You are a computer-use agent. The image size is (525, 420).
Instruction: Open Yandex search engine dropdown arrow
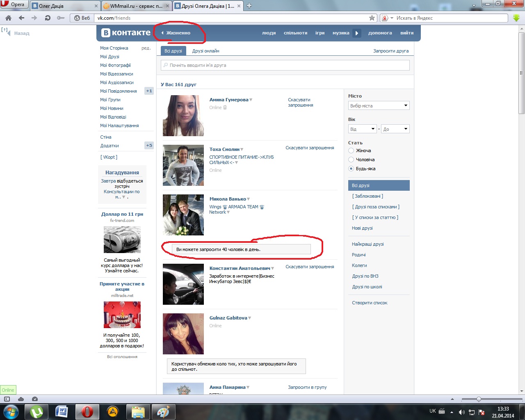(x=392, y=18)
